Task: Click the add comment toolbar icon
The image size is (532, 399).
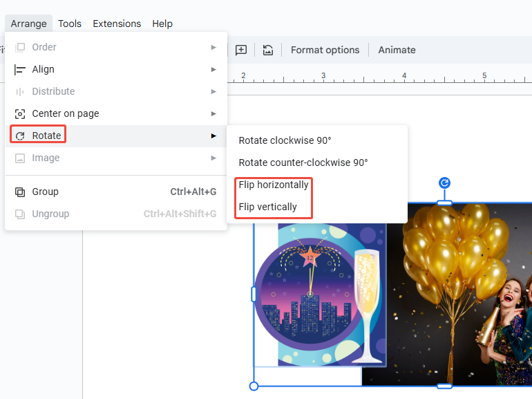Action: click(x=240, y=50)
